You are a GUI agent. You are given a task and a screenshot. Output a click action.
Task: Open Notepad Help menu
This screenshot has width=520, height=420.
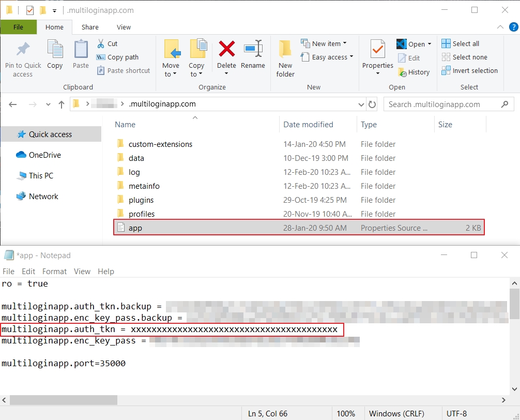106,272
